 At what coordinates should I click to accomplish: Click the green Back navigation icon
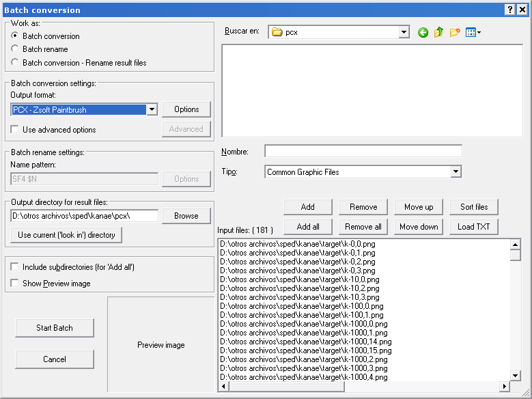(423, 32)
